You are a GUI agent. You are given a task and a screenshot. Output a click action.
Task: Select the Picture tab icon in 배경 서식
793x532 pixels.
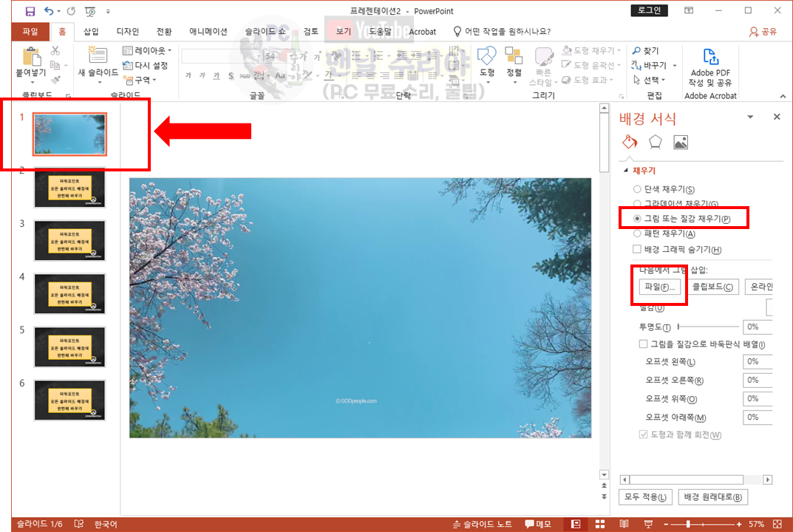tap(681, 143)
